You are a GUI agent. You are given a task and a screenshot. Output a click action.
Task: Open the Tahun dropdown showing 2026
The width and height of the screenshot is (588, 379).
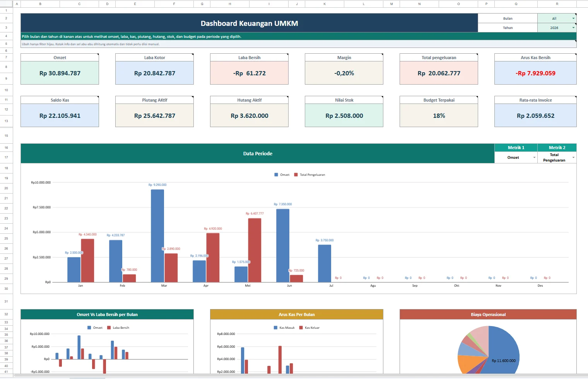click(573, 28)
